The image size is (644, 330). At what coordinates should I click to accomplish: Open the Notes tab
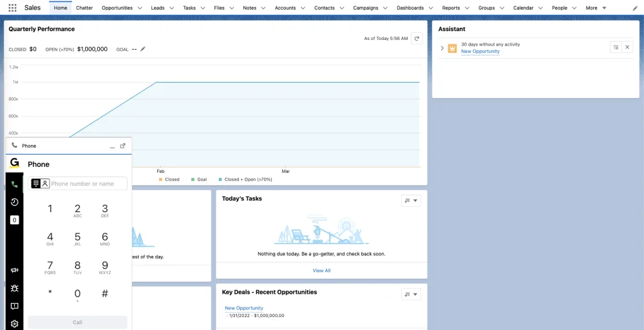tap(249, 8)
